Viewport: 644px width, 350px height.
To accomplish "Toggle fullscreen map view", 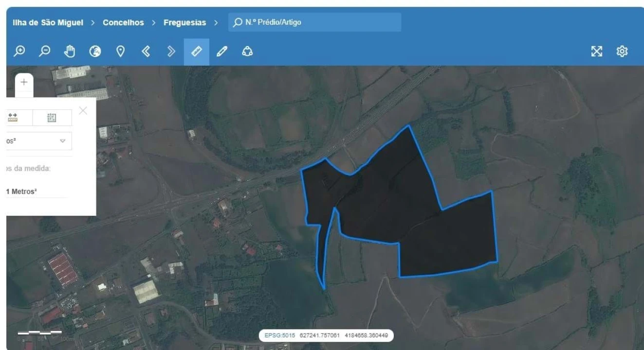I will pos(597,51).
